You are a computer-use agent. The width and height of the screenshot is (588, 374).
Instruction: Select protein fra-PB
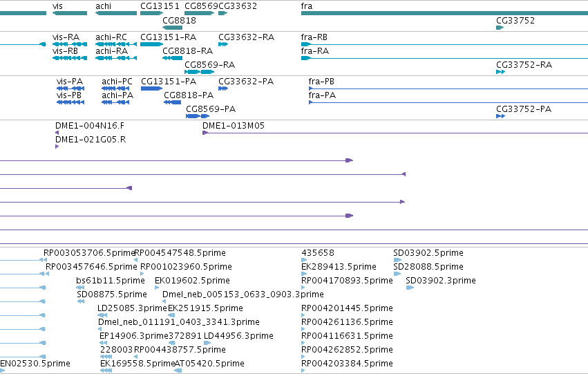pyautogui.click(x=321, y=82)
